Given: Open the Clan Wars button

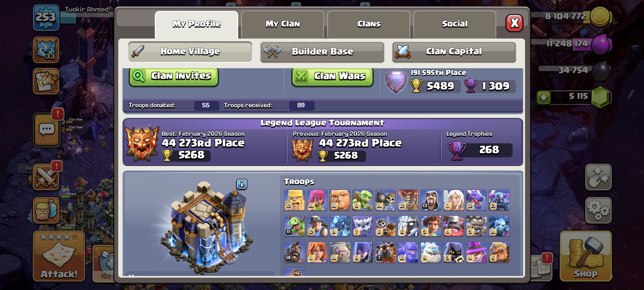Looking at the screenshot, I should pyautogui.click(x=332, y=76).
